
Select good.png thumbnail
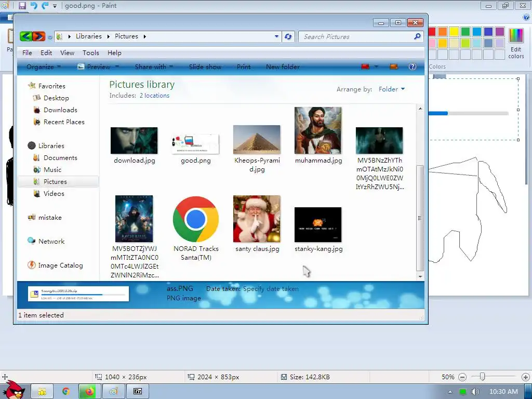click(195, 144)
